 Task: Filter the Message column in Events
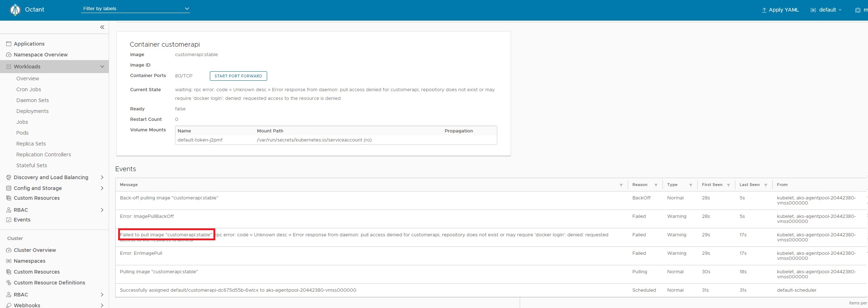621,185
